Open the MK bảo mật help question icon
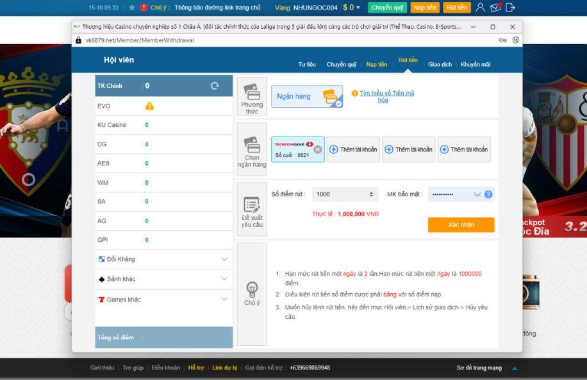587x380 pixels. click(488, 194)
